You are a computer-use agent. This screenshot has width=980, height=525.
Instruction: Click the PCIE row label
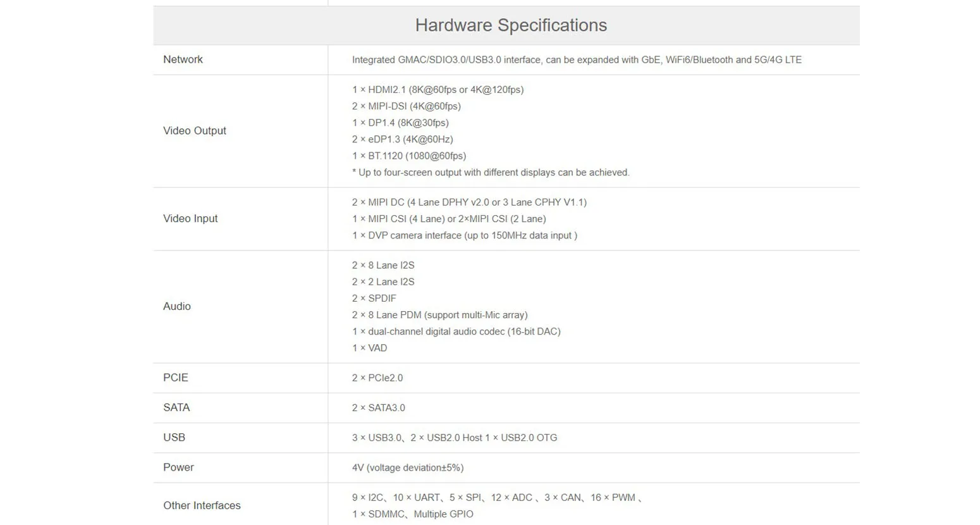tap(175, 378)
